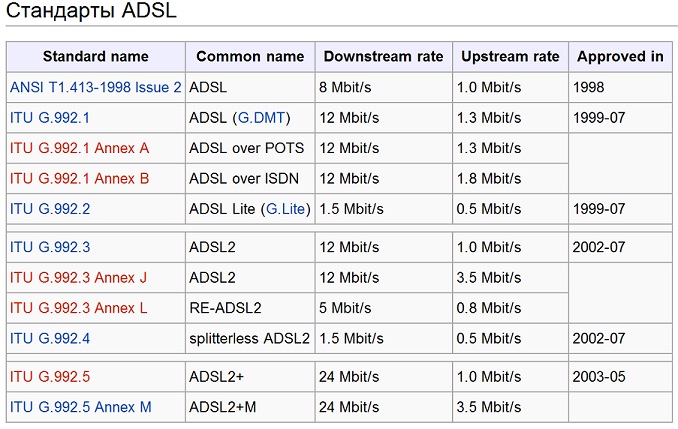This screenshot has width=678, height=429.
Task: Click the Common name column header
Action: pos(250,56)
